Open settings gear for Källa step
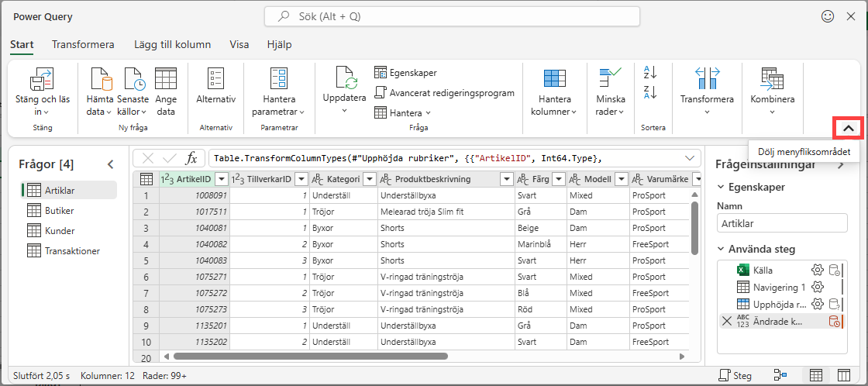 [817, 271]
